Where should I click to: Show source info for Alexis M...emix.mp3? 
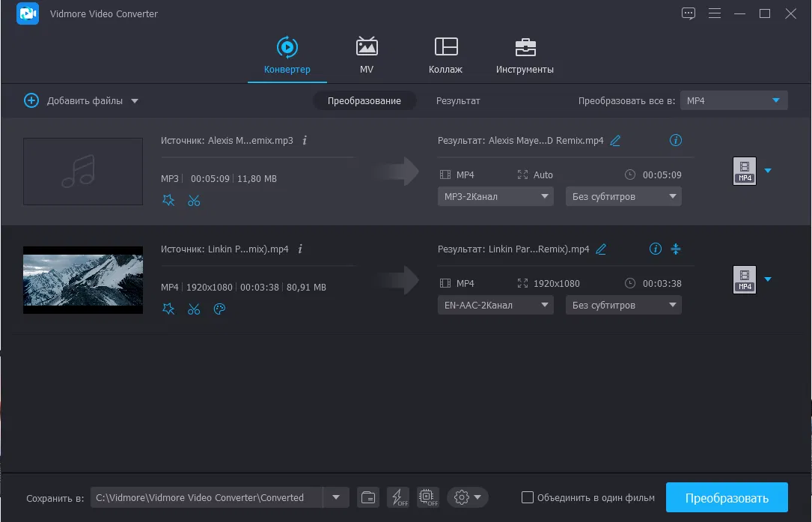tap(305, 140)
